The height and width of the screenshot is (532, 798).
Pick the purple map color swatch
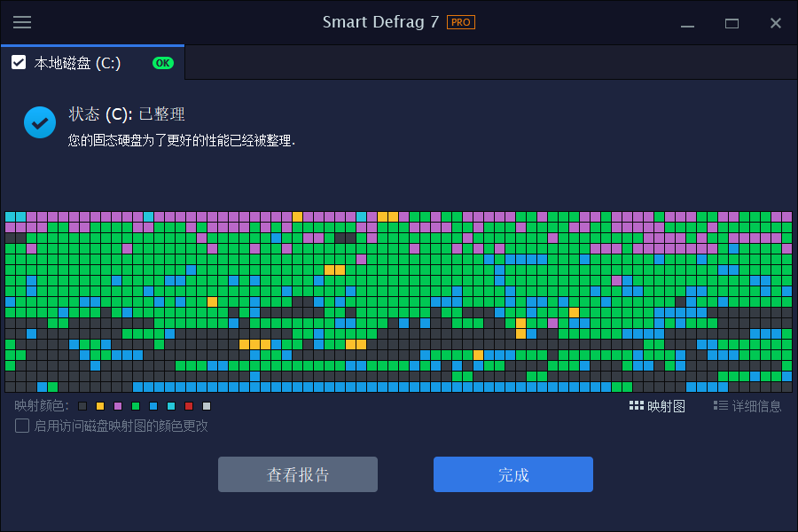(x=118, y=406)
